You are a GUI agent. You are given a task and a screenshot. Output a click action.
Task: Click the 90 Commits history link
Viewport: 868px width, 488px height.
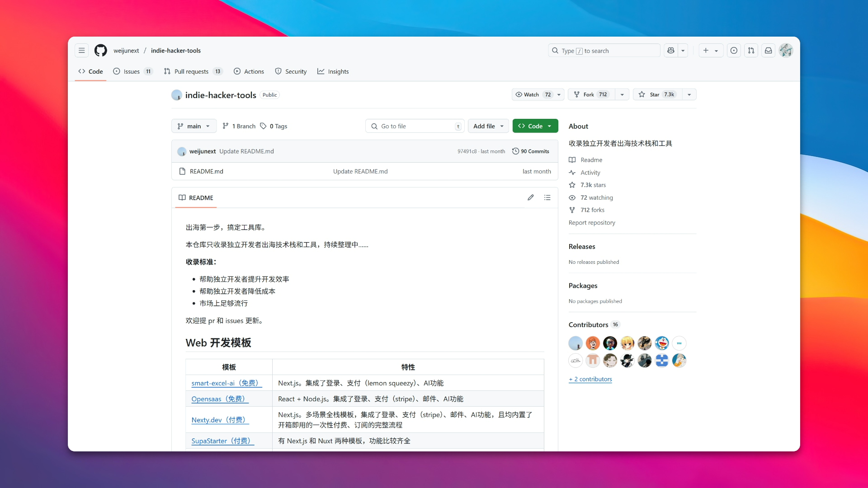[x=530, y=151]
